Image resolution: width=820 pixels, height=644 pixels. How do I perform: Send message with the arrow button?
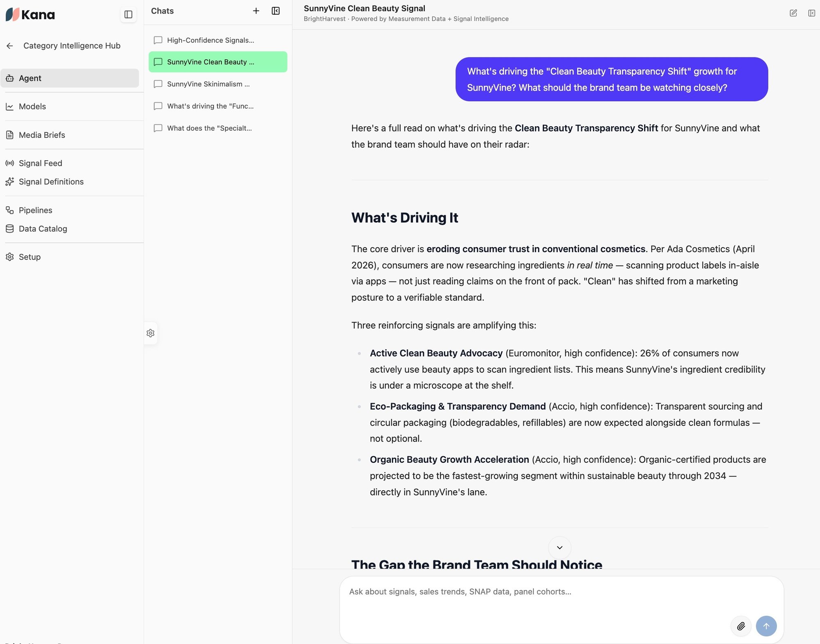click(766, 626)
